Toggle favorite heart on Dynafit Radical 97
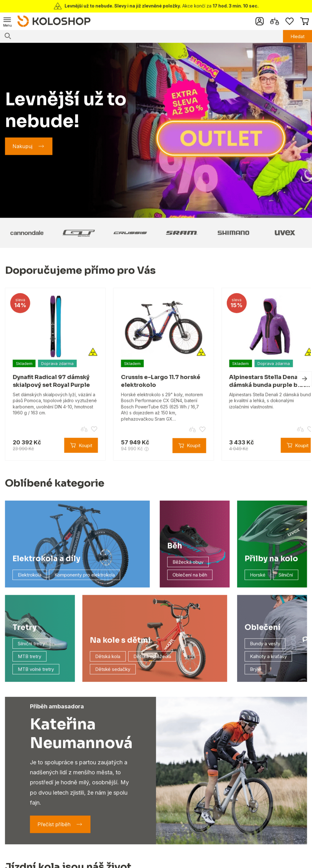The height and width of the screenshot is (868, 312). [x=94, y=429]
